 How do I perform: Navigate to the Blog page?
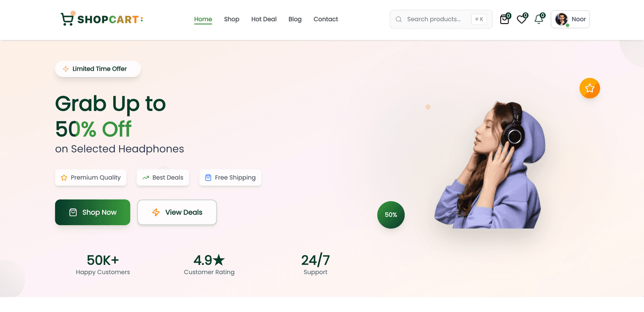295,19
